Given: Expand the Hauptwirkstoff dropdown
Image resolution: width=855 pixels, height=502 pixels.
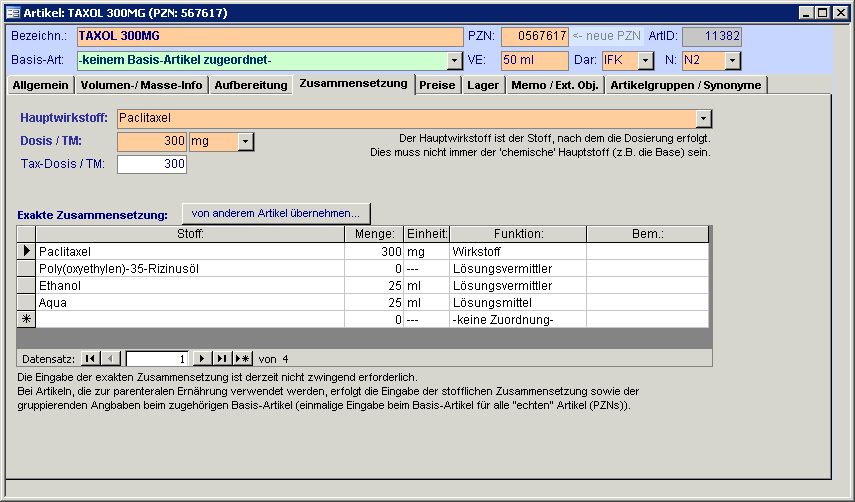Looking at the screenshot, I should point(703,118).
